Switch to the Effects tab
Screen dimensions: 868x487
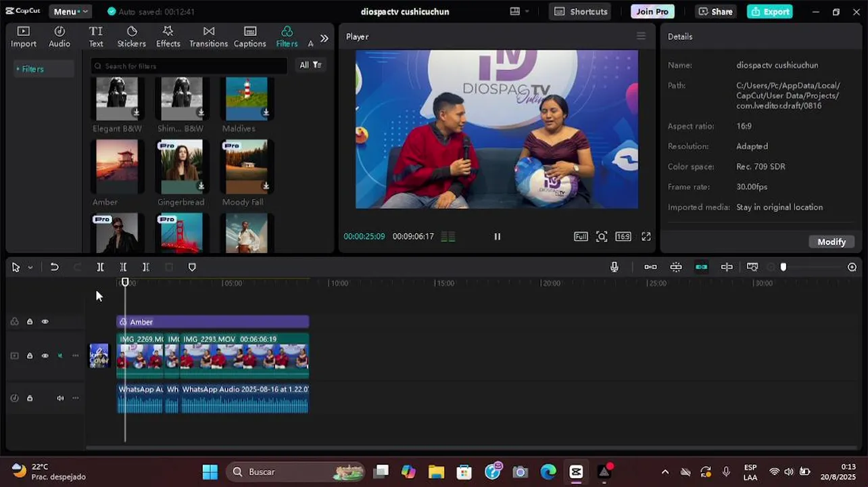pyautogui.click(x=168, y=37)
